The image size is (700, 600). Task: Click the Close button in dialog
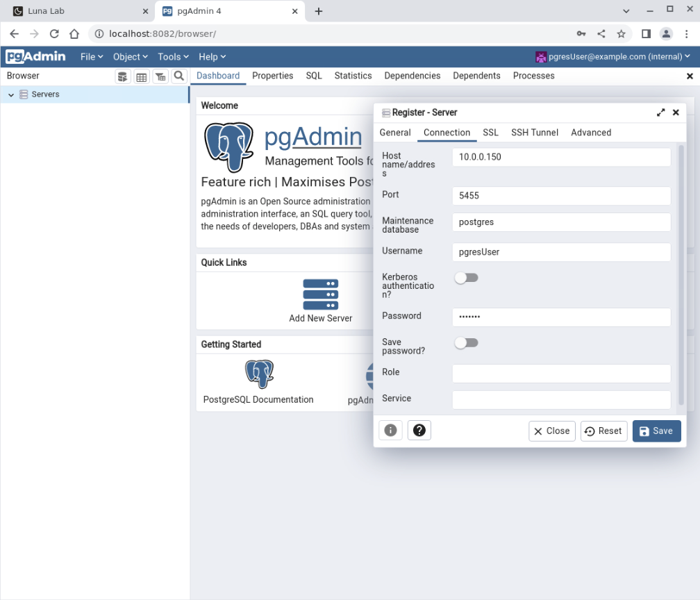coord(552,431)
